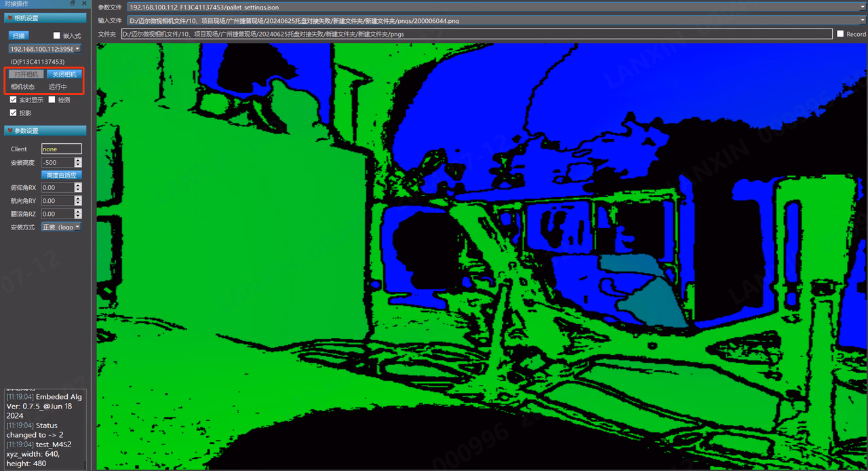Decrease 安装高度 with the down arrow

click(78, 165)
